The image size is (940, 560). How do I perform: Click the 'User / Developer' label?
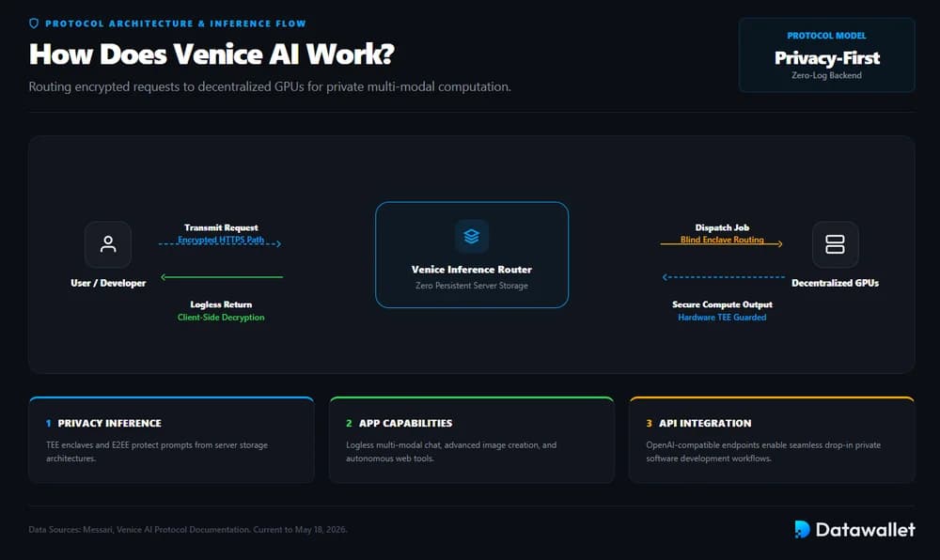108,283
